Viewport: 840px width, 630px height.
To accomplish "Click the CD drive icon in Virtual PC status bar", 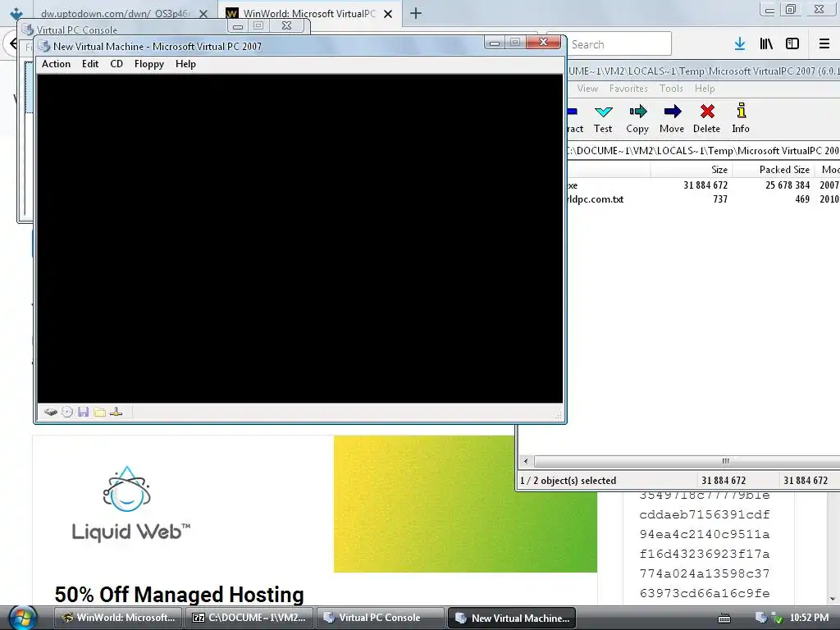I will coord(67,412).
